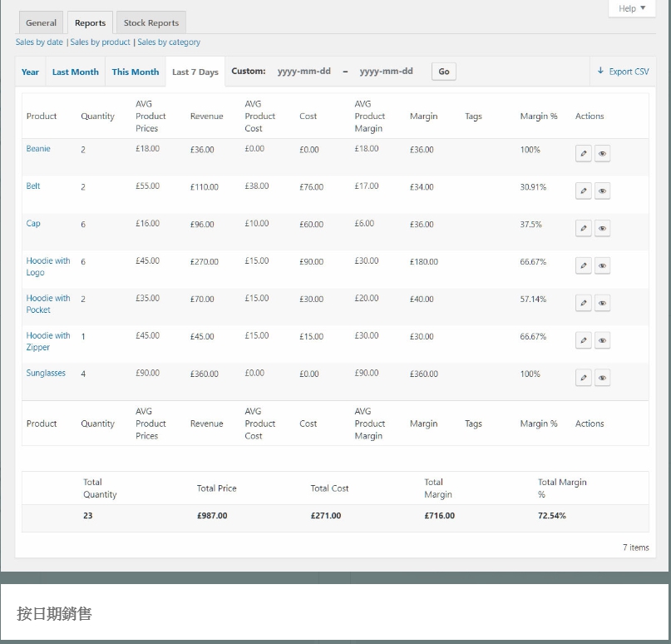
Task: Switch to the Stock Reports tab
Action: click(x=151, y=23)
